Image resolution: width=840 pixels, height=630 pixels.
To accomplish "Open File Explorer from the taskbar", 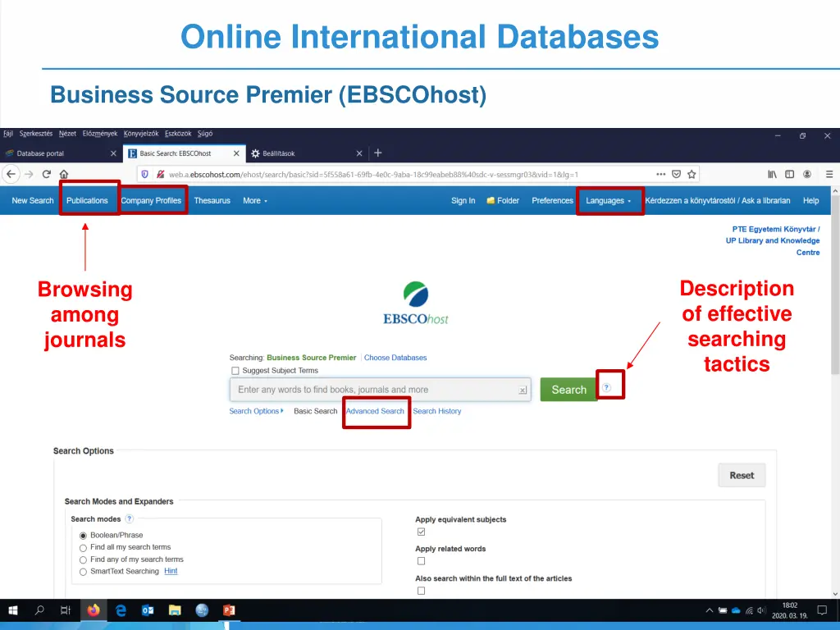I will coord(175,610).
